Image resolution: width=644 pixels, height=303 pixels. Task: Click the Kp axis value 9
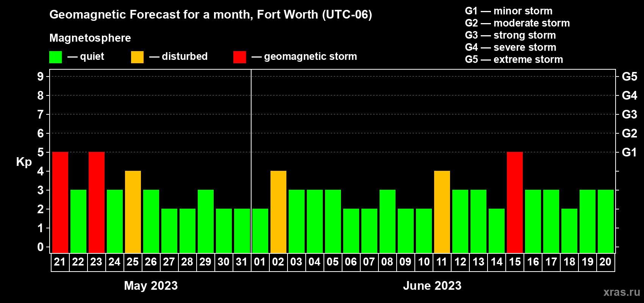[41, 77]
